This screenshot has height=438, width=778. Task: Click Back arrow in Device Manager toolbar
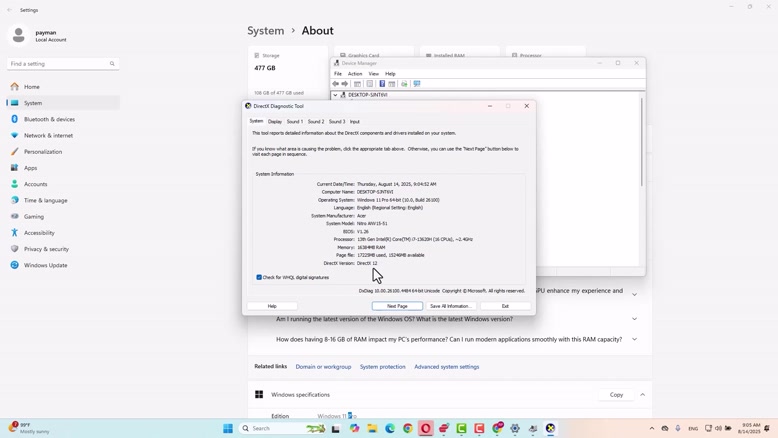[x=335, y=84]
